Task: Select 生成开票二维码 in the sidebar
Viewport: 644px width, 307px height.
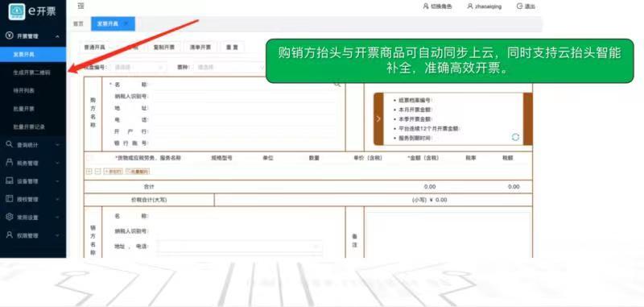Action: click(33, 73)
